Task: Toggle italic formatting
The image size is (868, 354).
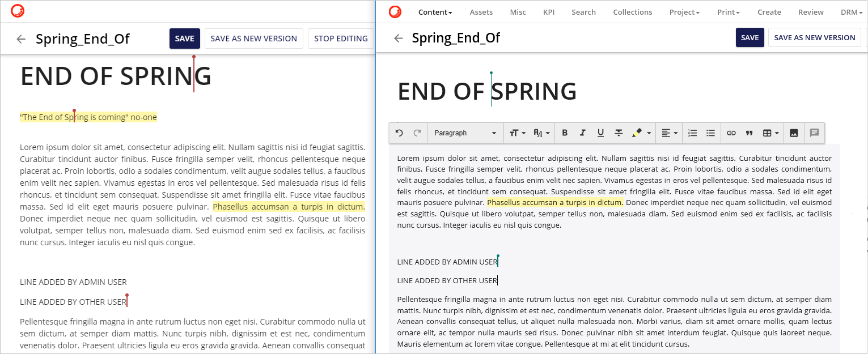Action: click(582, 133)
